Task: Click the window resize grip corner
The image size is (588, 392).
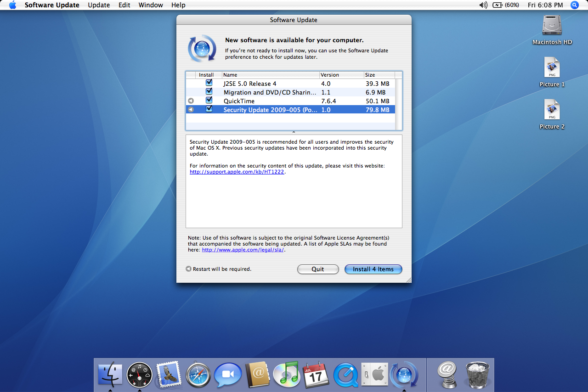Action: pyautogui.click(x=408, y=279)
